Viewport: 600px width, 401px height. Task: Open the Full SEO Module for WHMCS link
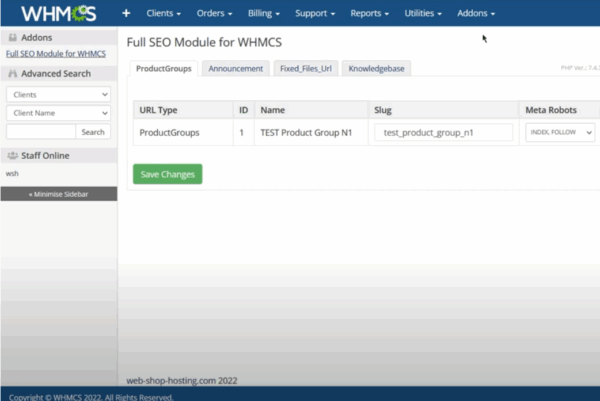[x=56, y=52]
